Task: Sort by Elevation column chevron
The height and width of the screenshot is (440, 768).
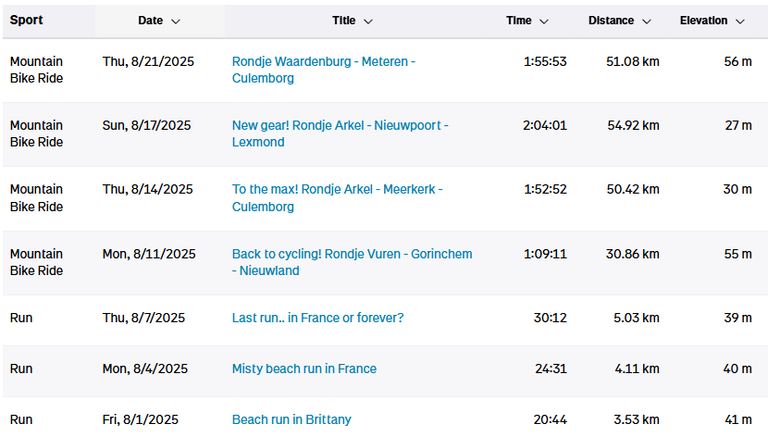Action: click(740, 21)
